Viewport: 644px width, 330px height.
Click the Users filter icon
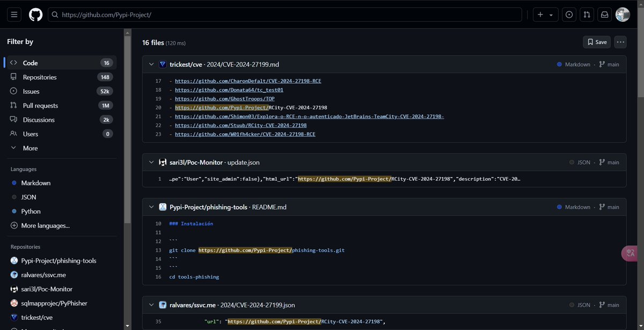click(13, 134)
